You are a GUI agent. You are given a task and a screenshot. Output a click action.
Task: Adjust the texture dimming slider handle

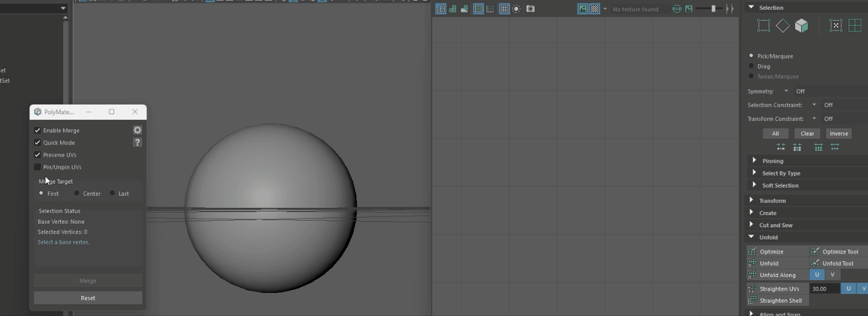pos(713,9)
